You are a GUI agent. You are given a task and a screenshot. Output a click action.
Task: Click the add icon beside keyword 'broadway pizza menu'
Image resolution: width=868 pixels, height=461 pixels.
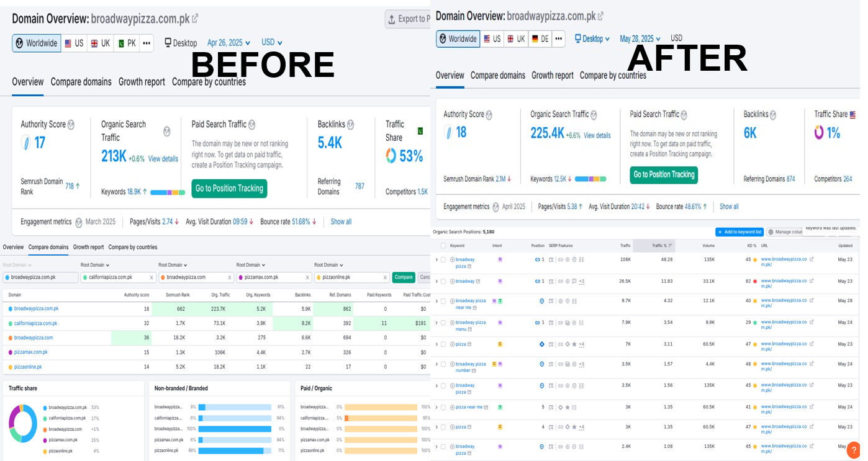[452, 323]
